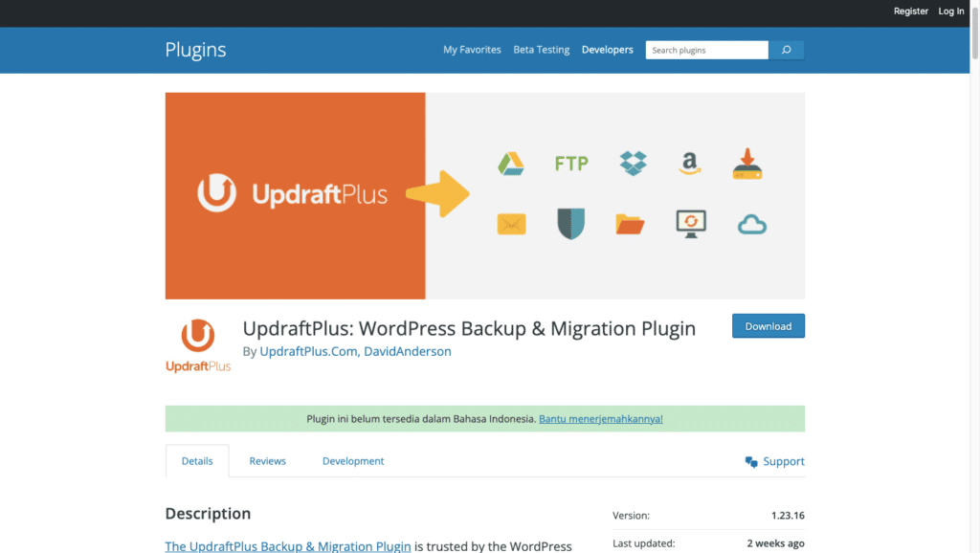The image size is (980, 553).
Task: Click the Google Drive icon in banner
Action: 511,164
